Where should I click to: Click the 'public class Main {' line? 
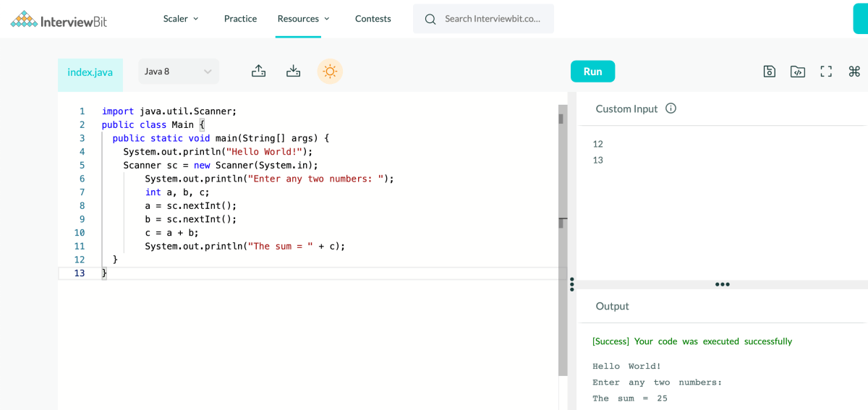tap(153, 124)
